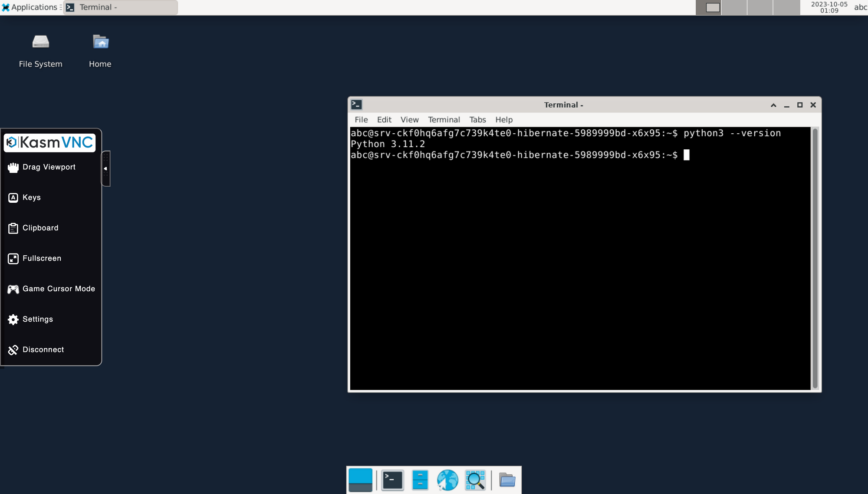This screenshot has height=494, width=868.
Task: Enable Game Cursor Mode
Action: [59, 289]
